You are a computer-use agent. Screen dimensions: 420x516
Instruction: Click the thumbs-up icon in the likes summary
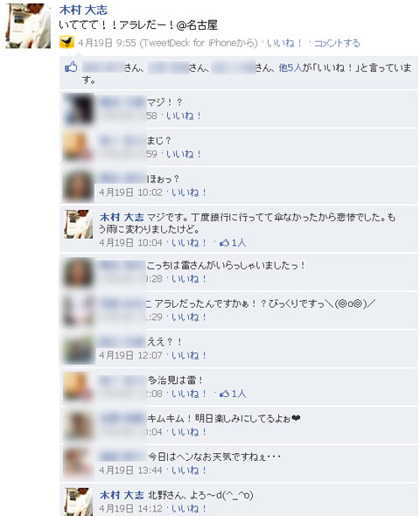pos(71,66)
